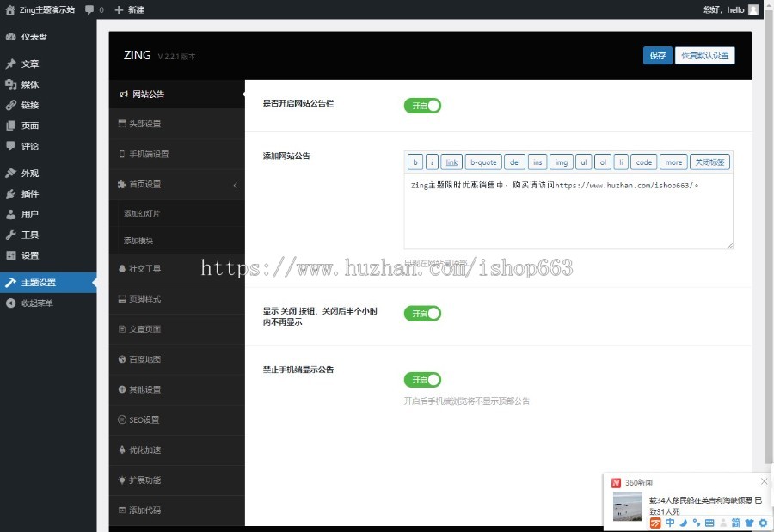This screenshot has width=774, height=532.
Task: Open the 文章页面 settings tab
Action: pyautogui.click(x=176, y=329)
